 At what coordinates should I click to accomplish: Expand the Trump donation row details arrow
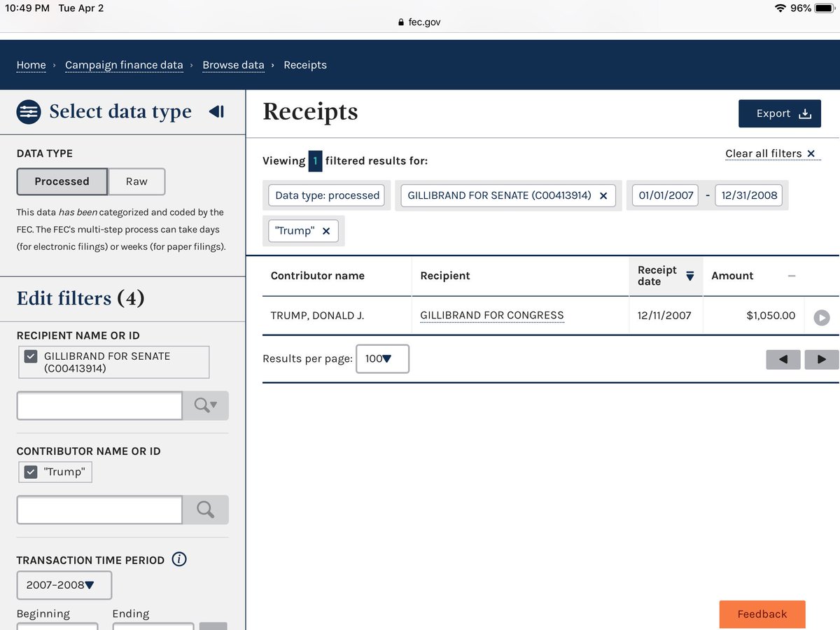coord(822,317)
